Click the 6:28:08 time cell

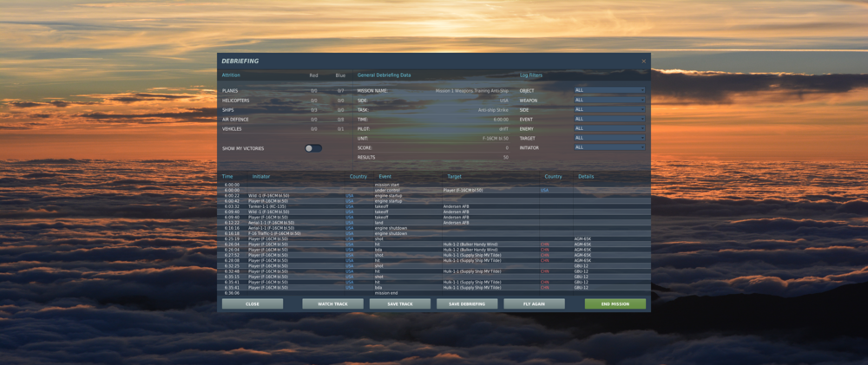[x=232, y=260]
